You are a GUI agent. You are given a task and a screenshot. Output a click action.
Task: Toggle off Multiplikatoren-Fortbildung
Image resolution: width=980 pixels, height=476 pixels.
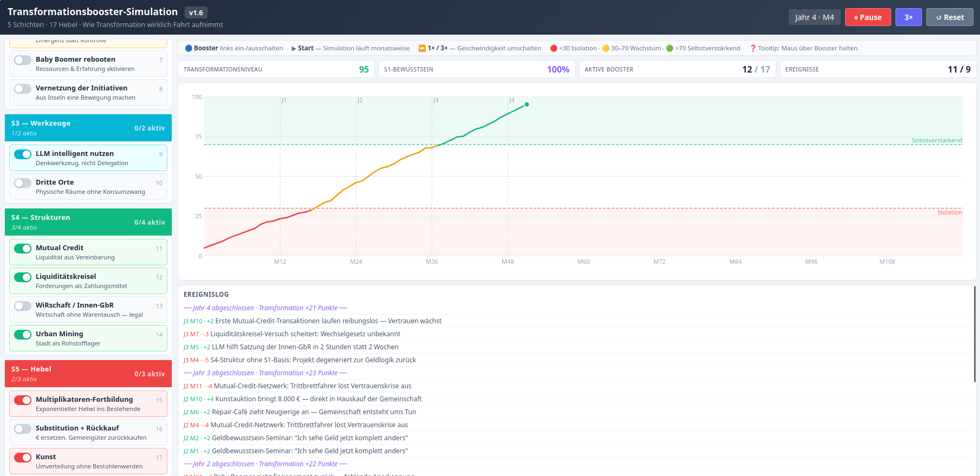(23, 400)
